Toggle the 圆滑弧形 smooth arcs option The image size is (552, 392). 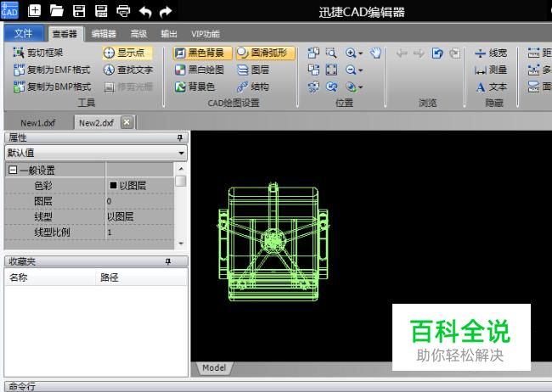(x=262, y=53)
